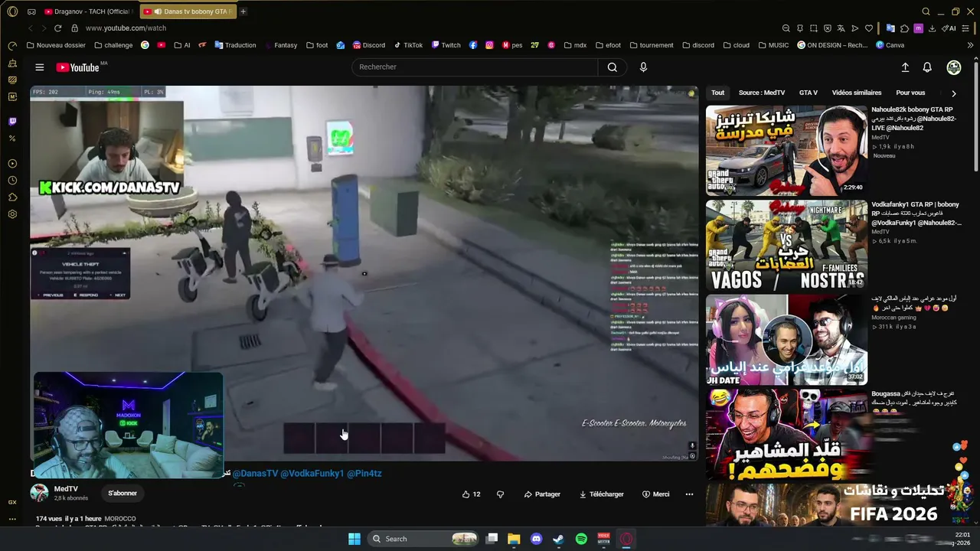Open Discord from the Windows taskbar
Screen dimensions: 980x551
536,539
